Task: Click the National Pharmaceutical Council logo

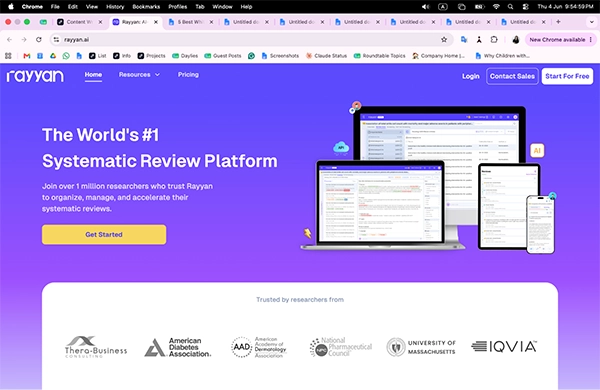Action: coord(341,347)
